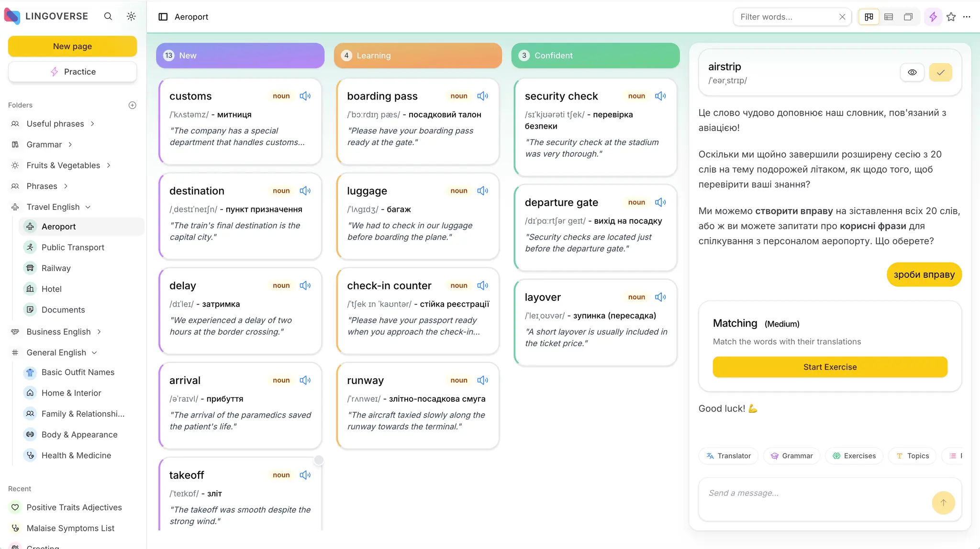Toggle the sidebar panel icon beside Aeroport
Screen dimensions: 980x549
[x=163, y=17]
